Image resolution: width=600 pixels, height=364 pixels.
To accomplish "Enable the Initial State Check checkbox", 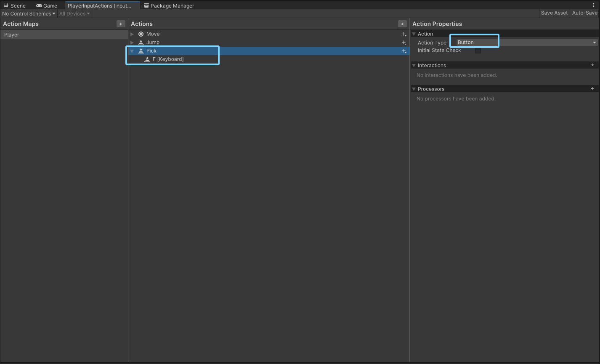I will 478,50.
